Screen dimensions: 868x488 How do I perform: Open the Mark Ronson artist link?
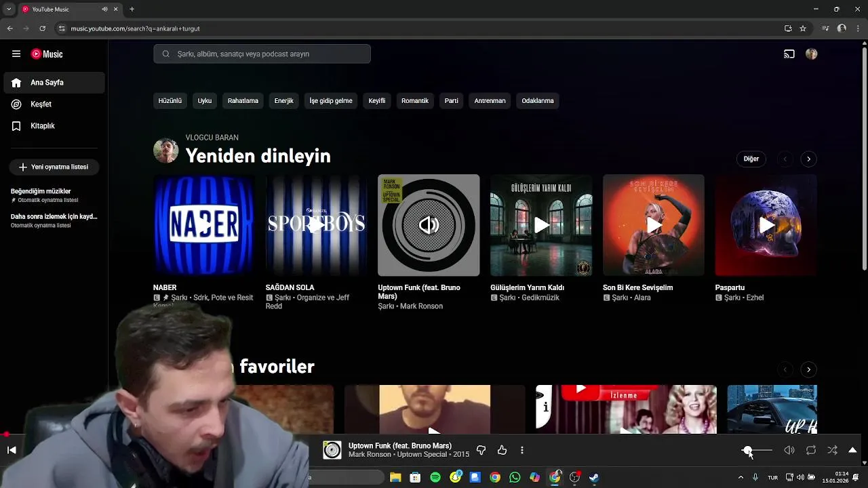(x=421, y=306)
